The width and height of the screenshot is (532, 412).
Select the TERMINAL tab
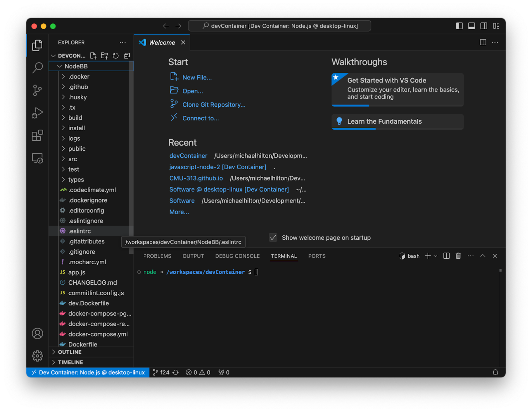pos(284,256)
